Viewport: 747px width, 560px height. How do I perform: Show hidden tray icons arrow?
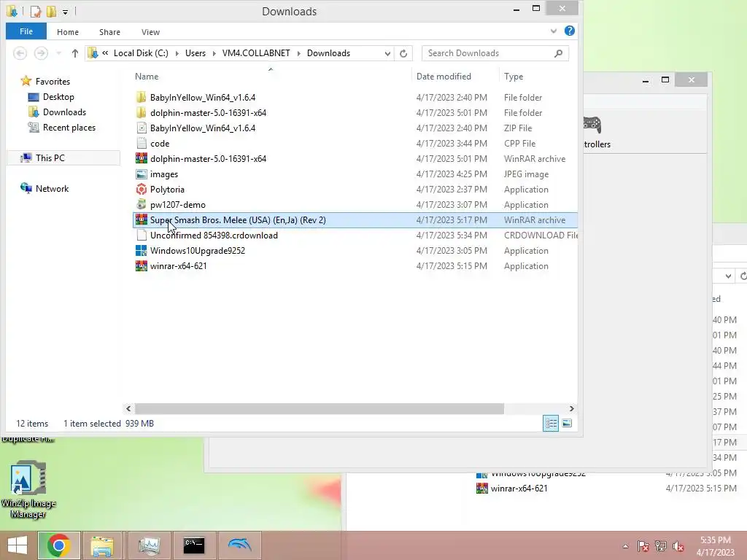tap(625, 545)
